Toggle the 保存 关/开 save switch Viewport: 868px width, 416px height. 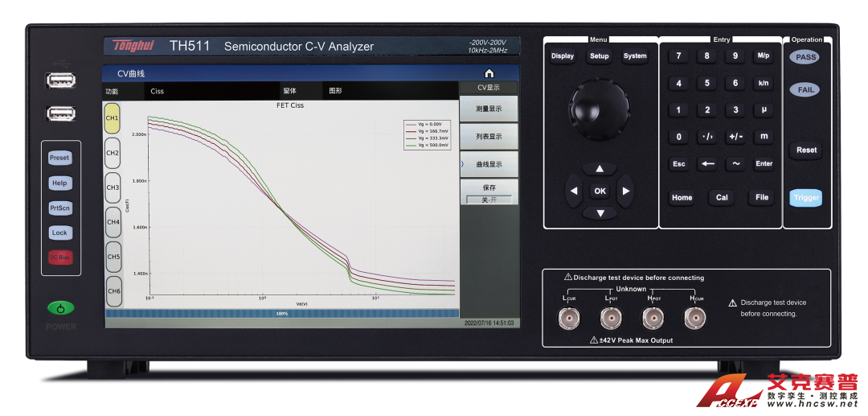tap(489, 200)
